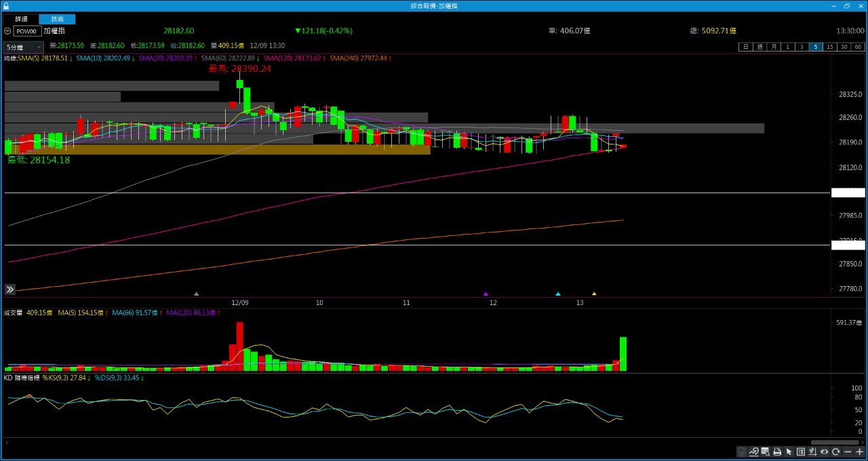868x461 pixels.
Task: Click the printer icon in bottom toolbar
Action: tap(777, 452)
